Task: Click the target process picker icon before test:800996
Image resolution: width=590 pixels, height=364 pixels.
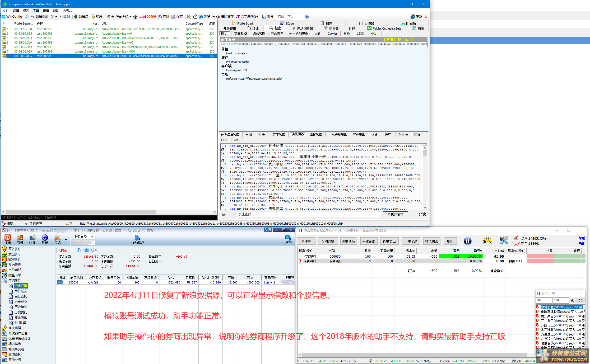Action: (135, 17)
